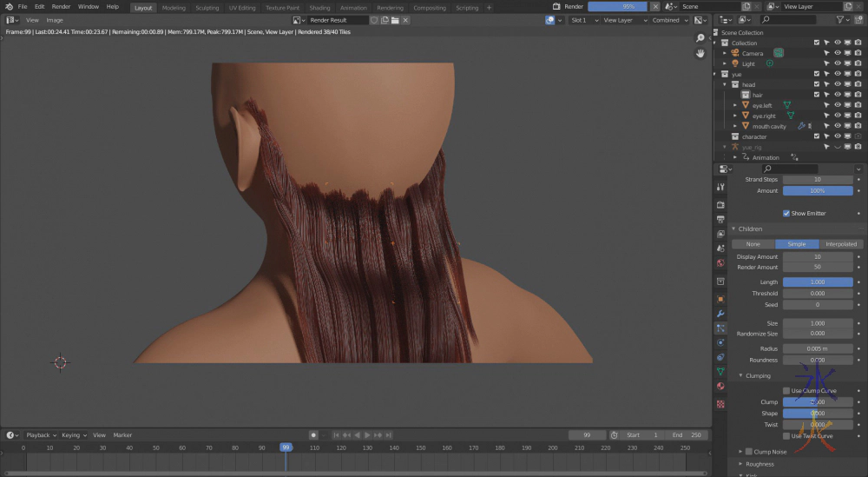The width and height of the screenshot is (868, 477).
Task: Toggle the Show Emitter checkbox
Action: pos(786,213)
